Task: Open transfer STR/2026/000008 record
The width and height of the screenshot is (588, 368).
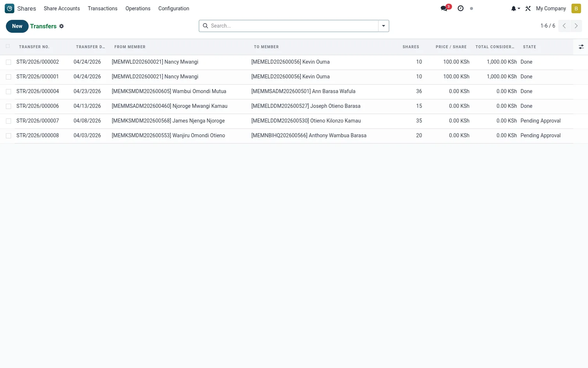Action: tap(37, 135)
